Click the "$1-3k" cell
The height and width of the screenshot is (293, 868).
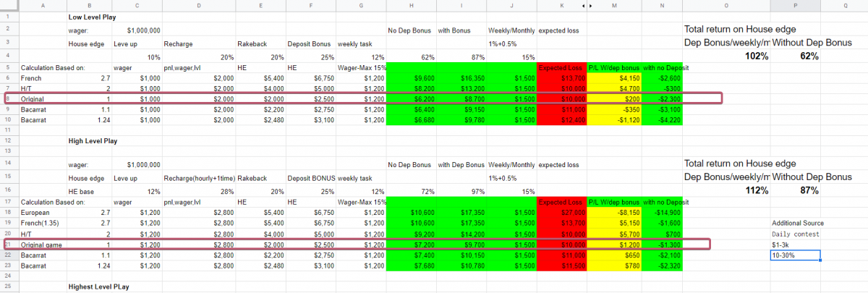pos(795,245)
